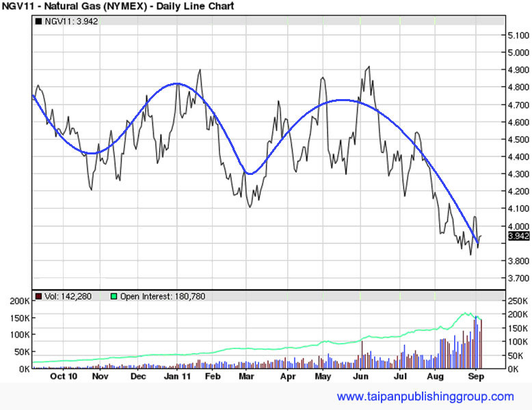Screen dimensions: 532x410
Task: Click the 150K left volume axis label
Action: pyautogui.click(x=20, y=318)
